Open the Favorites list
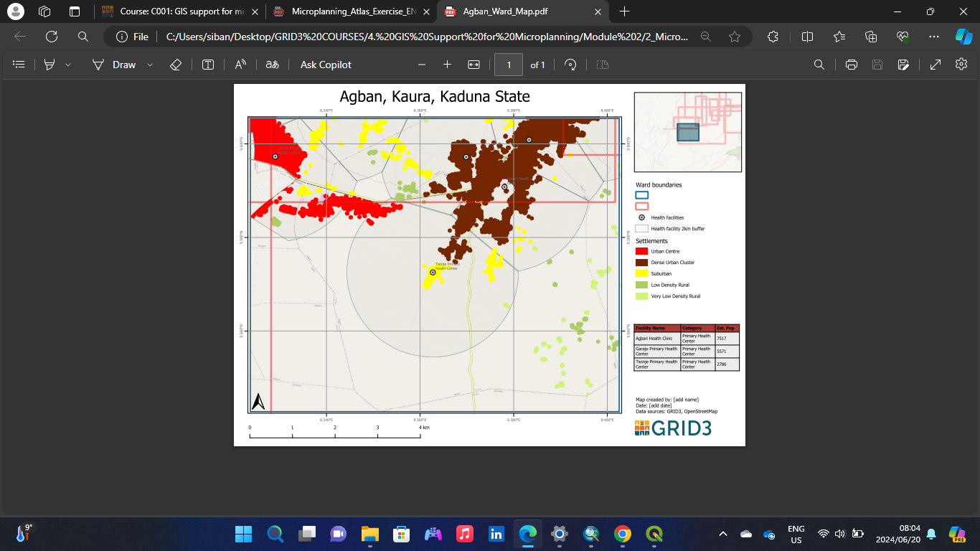The height and width of the screenshot is (551, 980). pyautogui.click(x=839, y=37)
